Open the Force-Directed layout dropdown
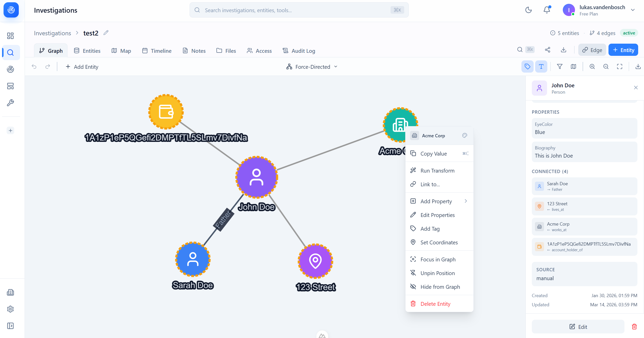 click(312, 66)
